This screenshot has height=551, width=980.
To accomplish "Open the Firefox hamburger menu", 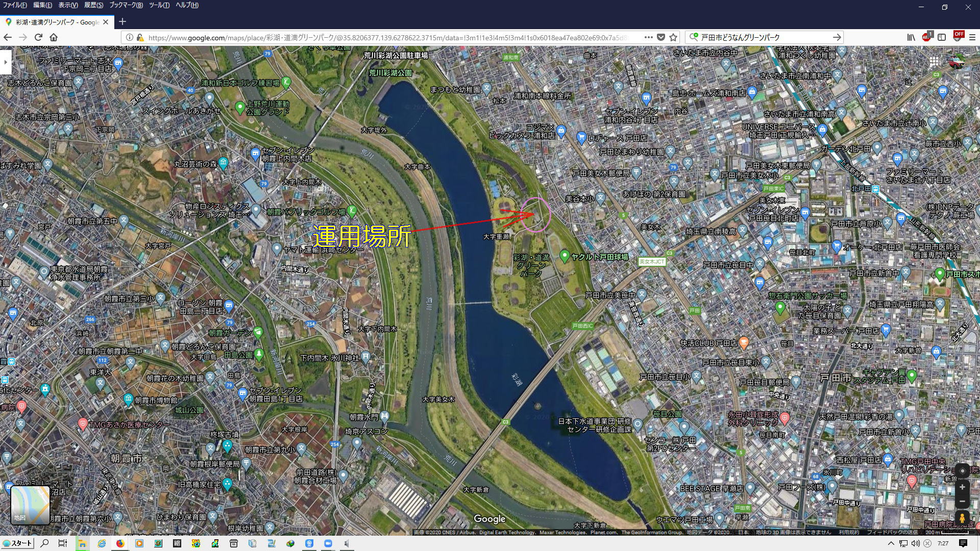I will coord(972,37).
